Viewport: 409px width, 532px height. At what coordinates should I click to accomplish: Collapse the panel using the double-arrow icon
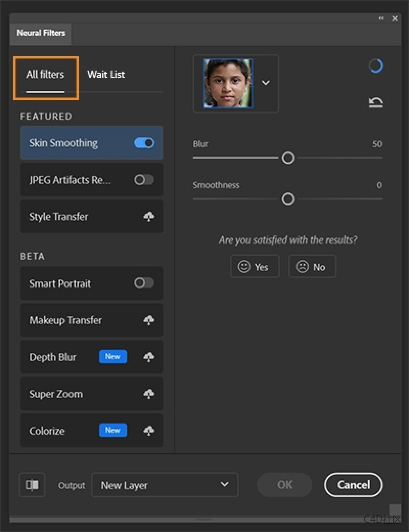[x=381, y=18]
